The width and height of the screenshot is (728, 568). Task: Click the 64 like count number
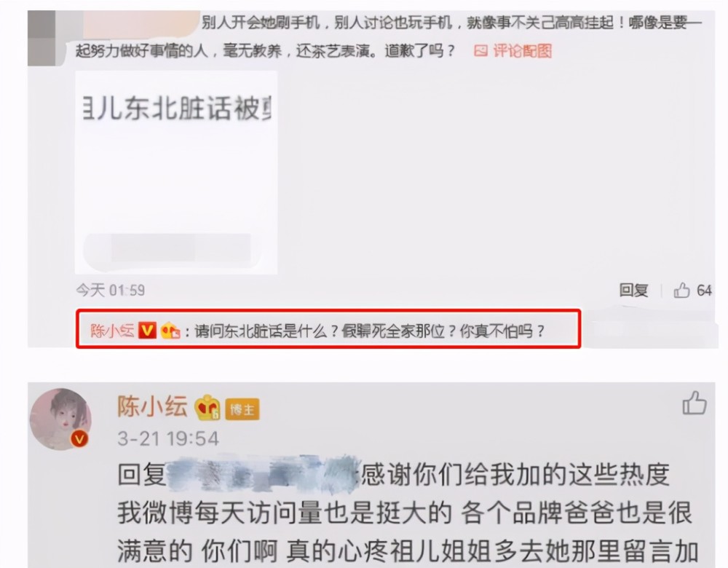pos(704,291)
